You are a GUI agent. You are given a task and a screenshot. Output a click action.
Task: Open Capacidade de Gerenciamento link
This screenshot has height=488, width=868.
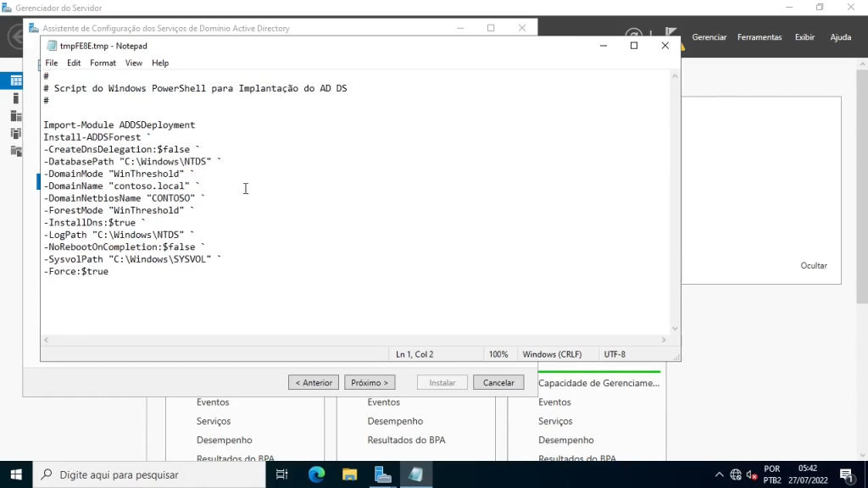599,383
